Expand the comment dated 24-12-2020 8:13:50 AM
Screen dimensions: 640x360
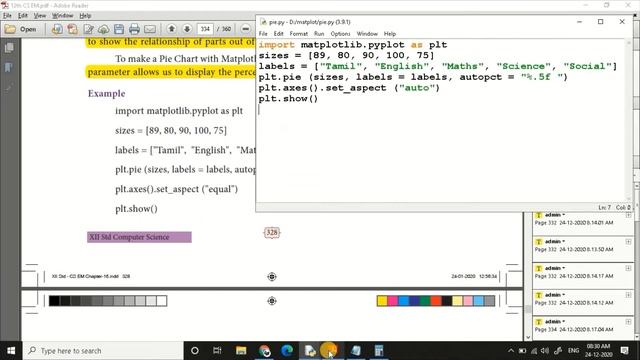click(628, 242)
